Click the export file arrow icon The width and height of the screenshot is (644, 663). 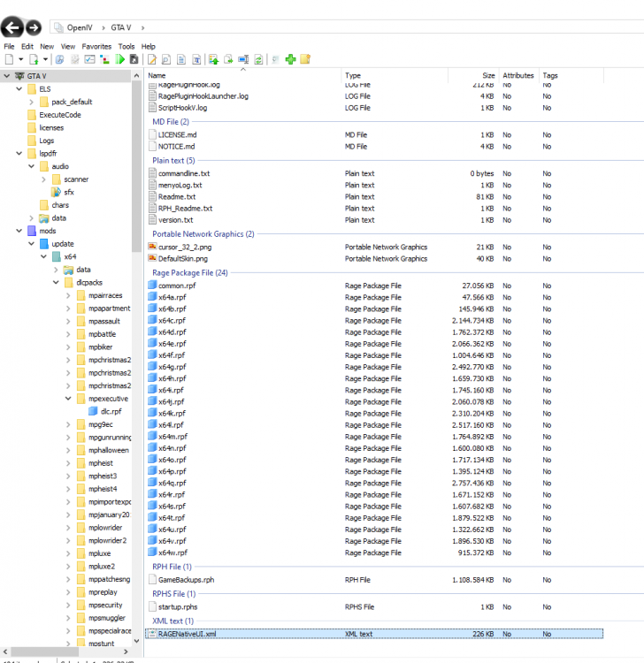pos(228,59)
